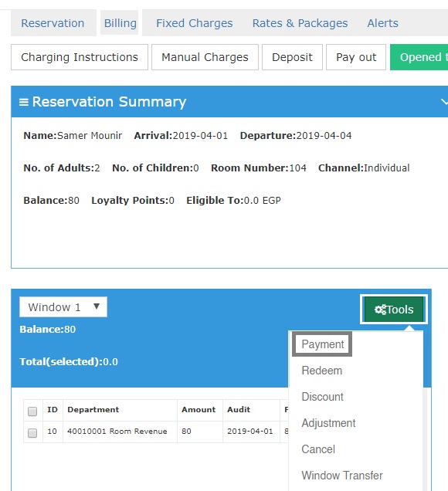Select Redeem from Tools menu
Viewport: 448px width, 491px height.
click(322, 371)
